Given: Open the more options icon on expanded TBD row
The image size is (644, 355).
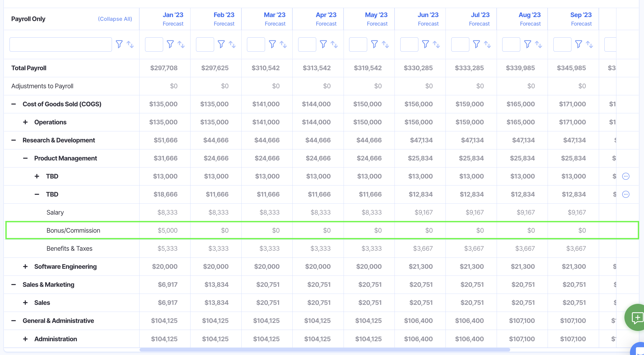Looking at the screenshot, I should pos(626,194).
